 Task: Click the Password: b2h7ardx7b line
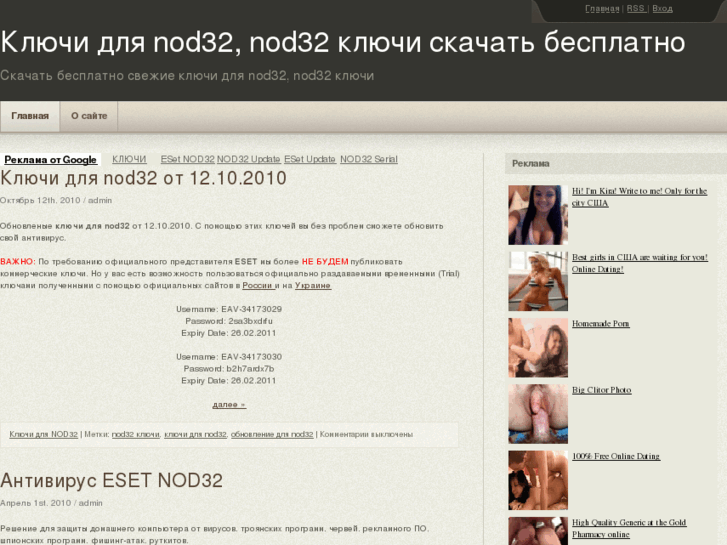(229, 369)
